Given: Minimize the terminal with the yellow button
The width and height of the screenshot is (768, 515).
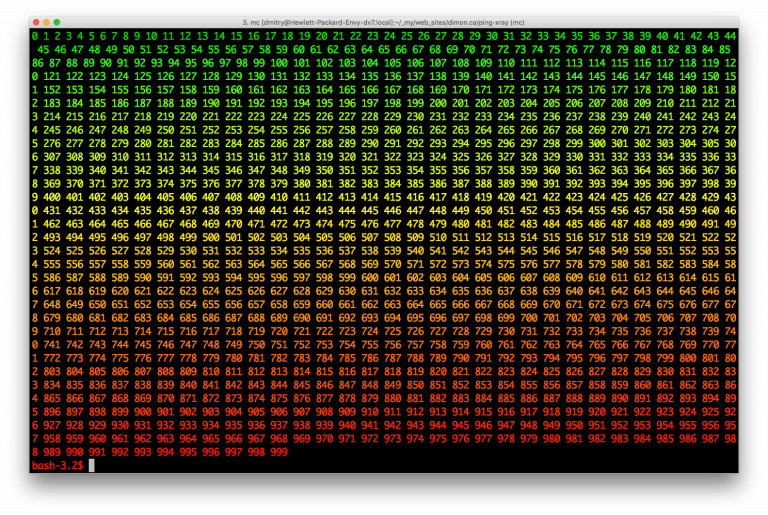Looking at the screenshot, I should [x=46, y=22].
